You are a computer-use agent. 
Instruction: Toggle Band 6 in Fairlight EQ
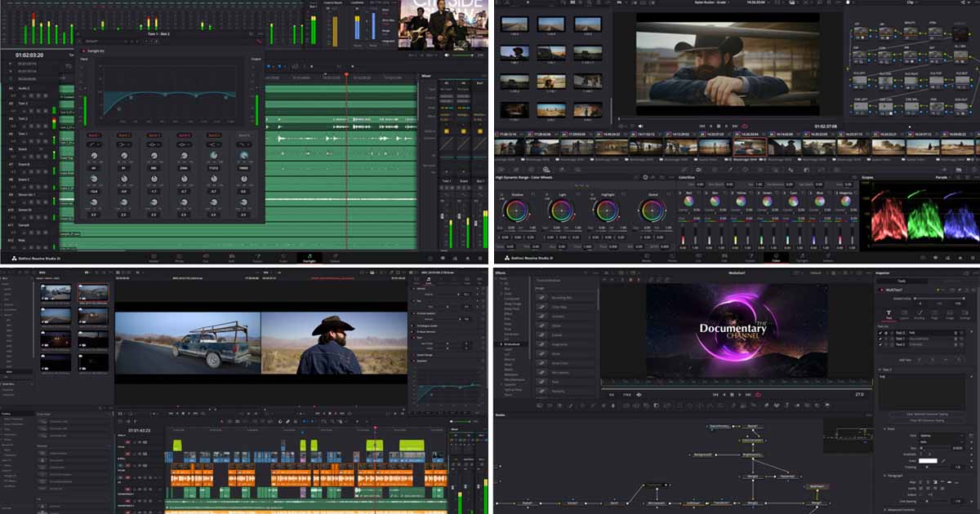tap(244, 135)
